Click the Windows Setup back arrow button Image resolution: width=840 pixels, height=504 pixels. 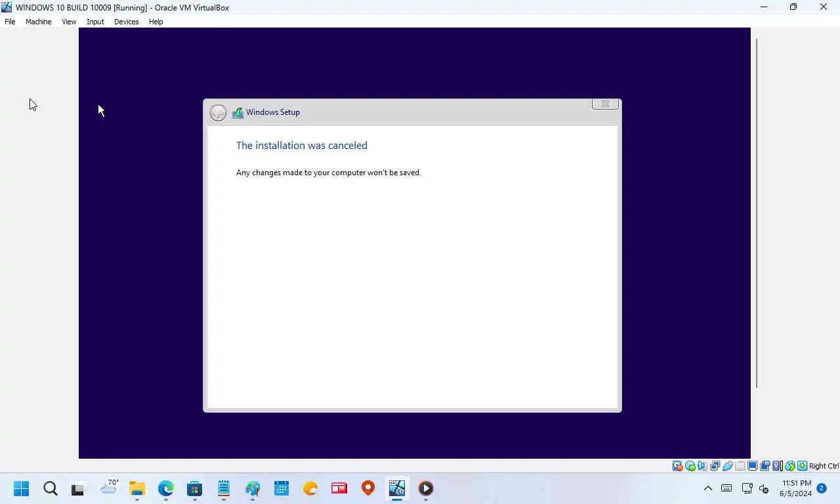coord(218,113)
